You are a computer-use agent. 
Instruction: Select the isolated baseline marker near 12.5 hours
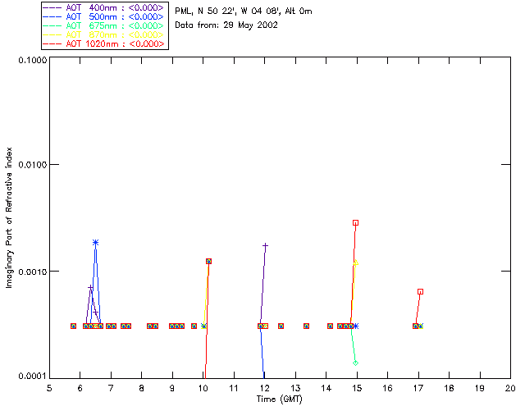[281, 326]
